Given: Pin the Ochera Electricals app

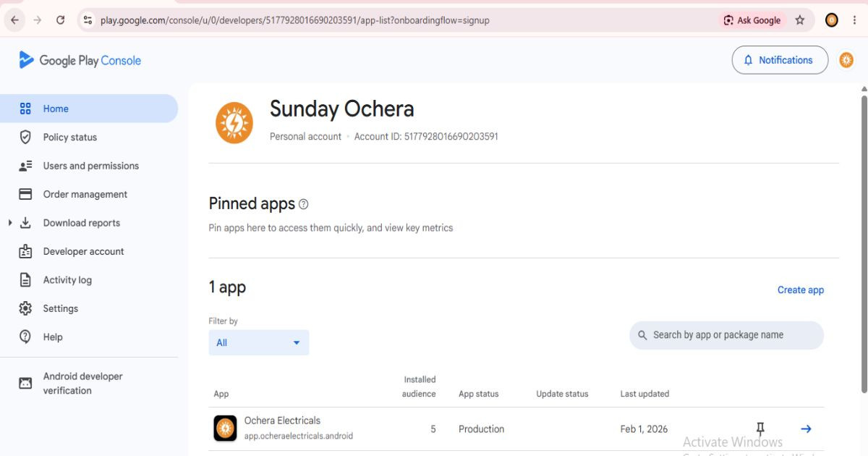Looking at the screenshot, I should pos(760,428).
